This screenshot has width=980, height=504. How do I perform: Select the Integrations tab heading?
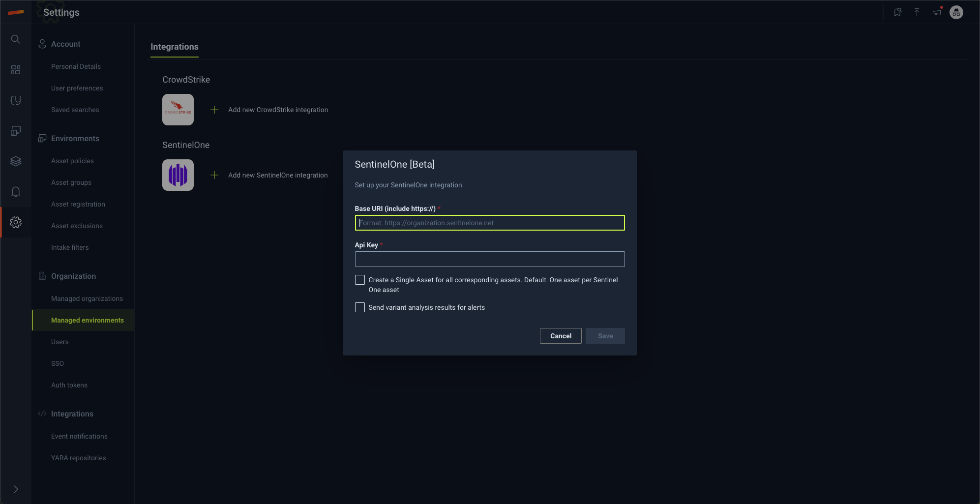pos(175,47)
